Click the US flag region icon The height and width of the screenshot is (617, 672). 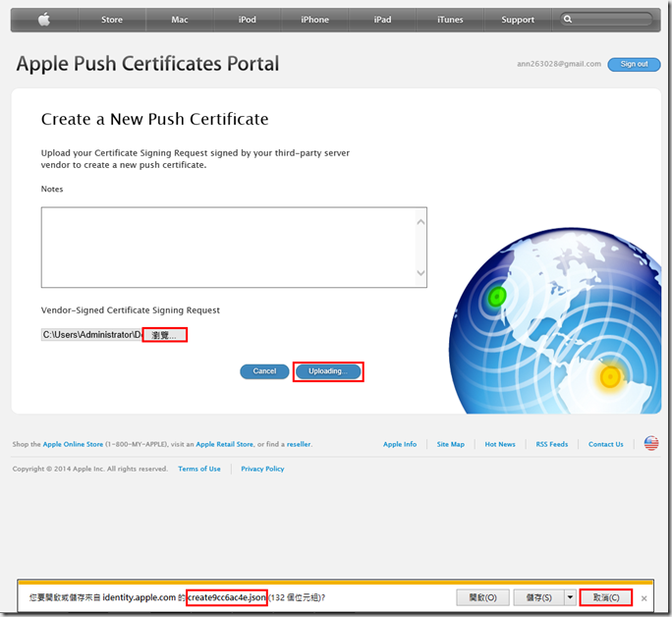tap(651, 444)
